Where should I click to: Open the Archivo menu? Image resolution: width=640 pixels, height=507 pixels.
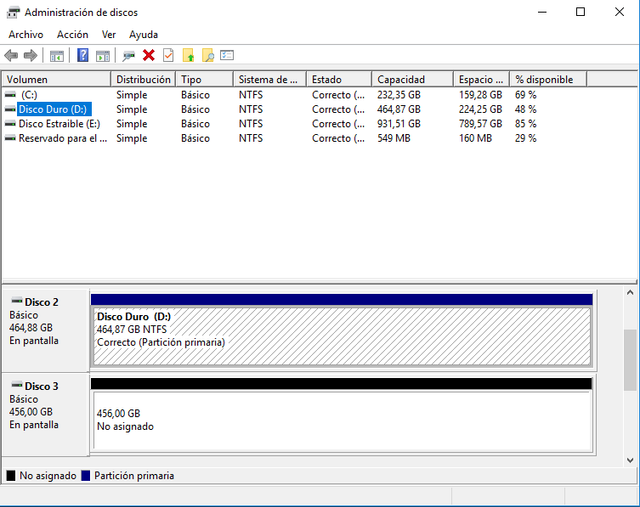pyautogui.click(x=26, y=35)
